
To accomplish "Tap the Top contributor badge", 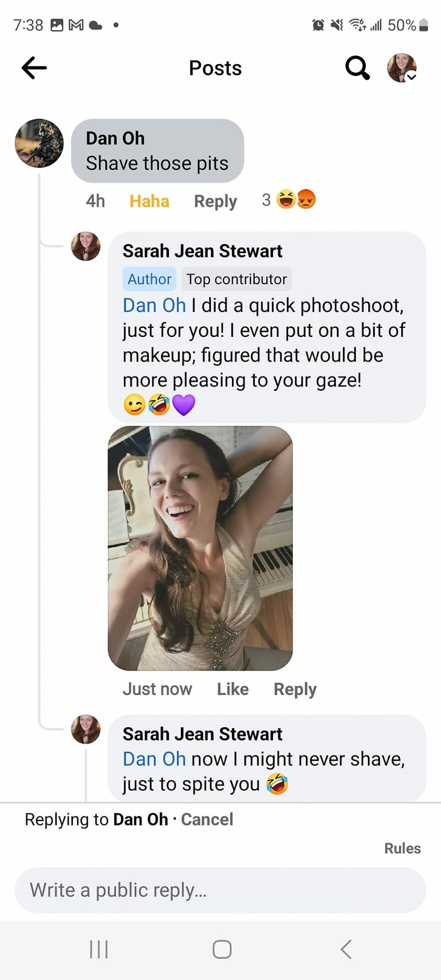I will (237, 279).
